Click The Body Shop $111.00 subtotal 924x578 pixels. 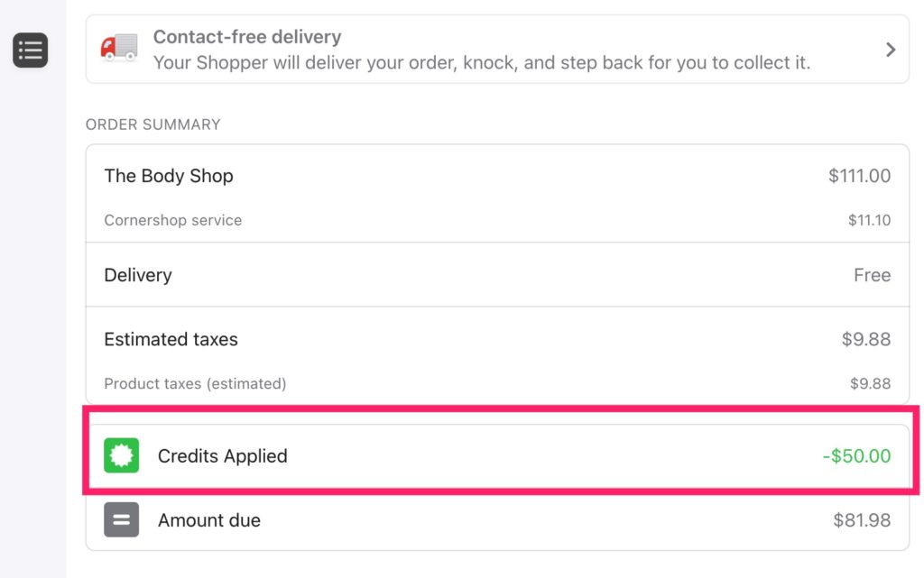859,176
